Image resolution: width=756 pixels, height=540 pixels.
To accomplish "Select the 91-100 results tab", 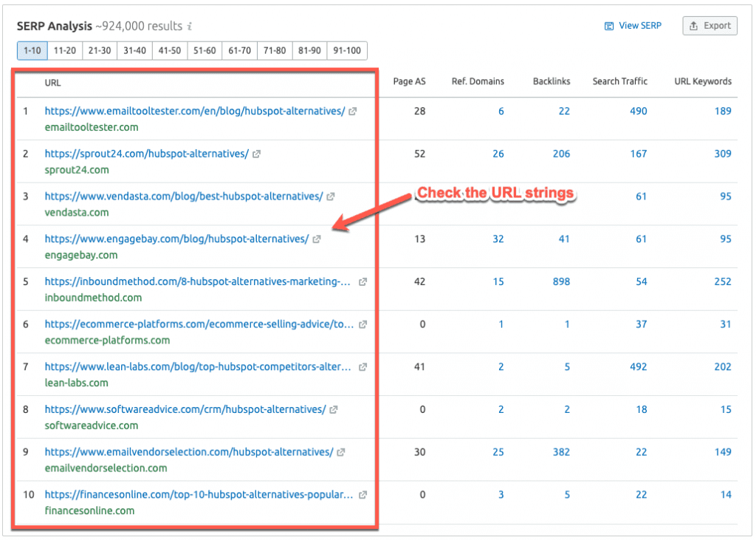I will pos(347,51).
